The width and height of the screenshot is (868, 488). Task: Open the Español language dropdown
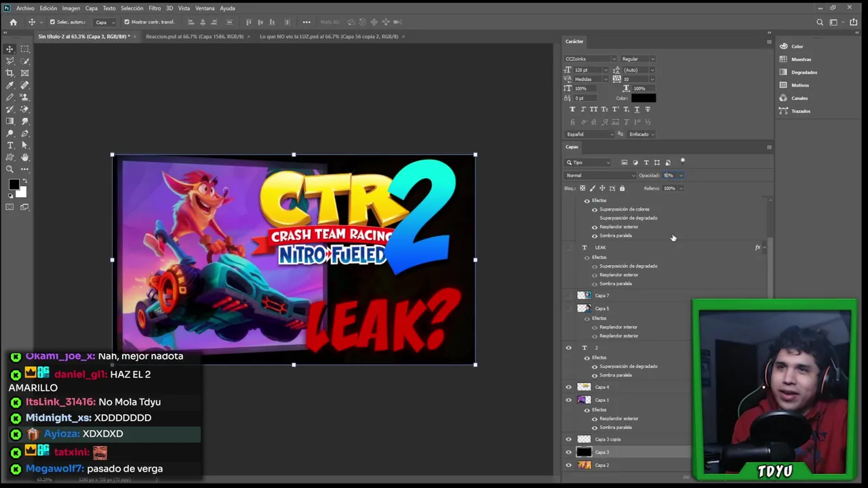(x=590, y=134)
